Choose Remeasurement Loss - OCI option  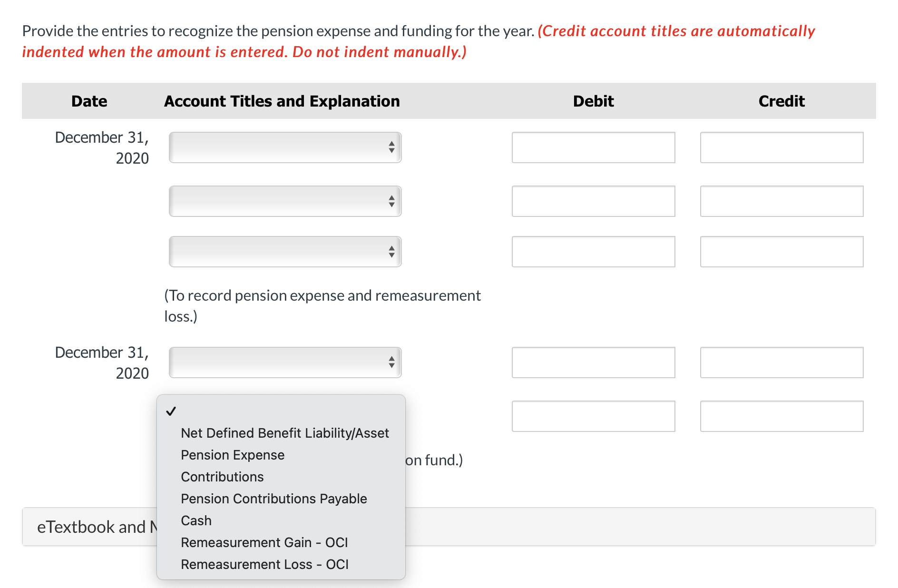point(264,564)
